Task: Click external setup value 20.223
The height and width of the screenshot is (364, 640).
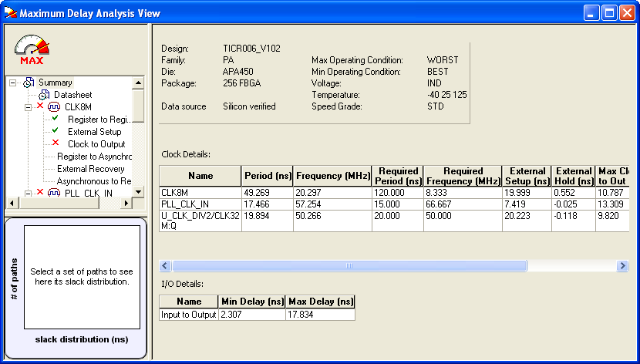Action: coord(527,221)
